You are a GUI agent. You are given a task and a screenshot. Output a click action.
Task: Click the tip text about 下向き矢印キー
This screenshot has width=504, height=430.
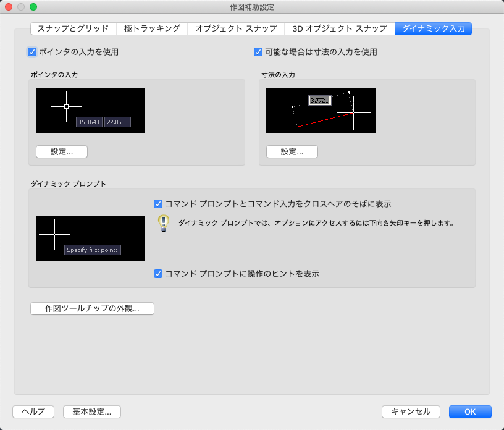[x=316, y=223]
